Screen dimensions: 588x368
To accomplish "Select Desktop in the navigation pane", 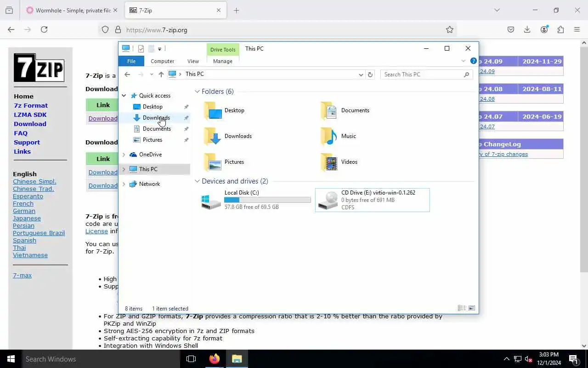I will (x=153, y=107).
